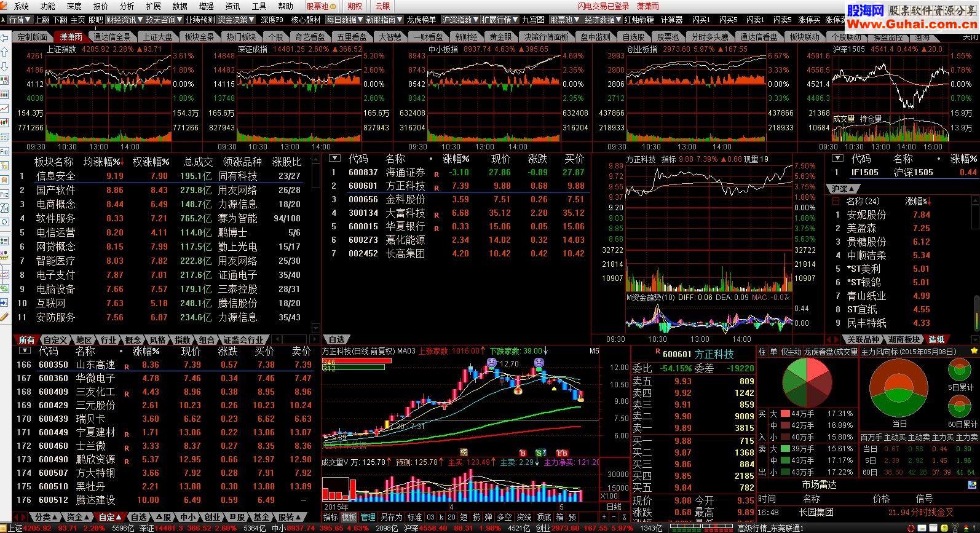
Task: Open the 湖南板块 tab
Action: coord(904,339)
